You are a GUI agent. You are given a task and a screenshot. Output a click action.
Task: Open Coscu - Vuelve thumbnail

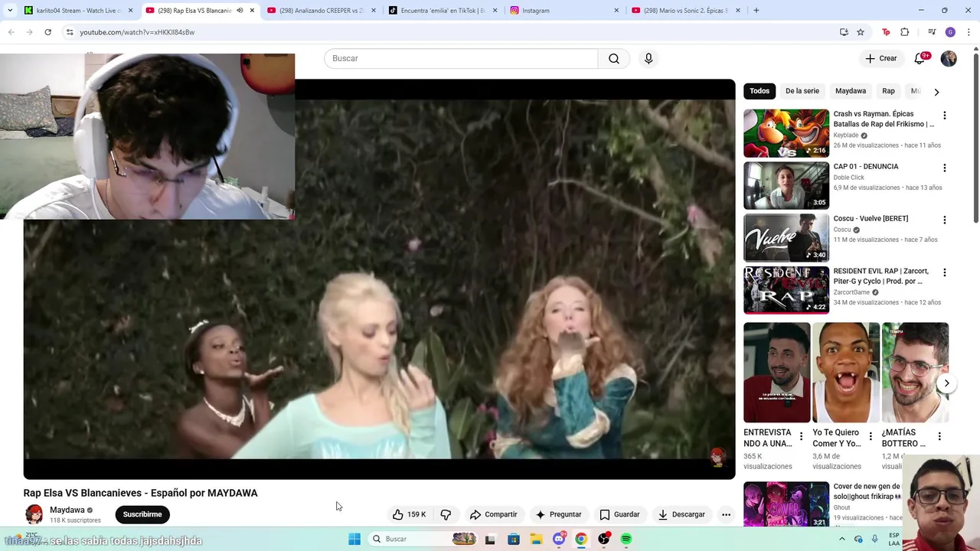pos(786,238)
